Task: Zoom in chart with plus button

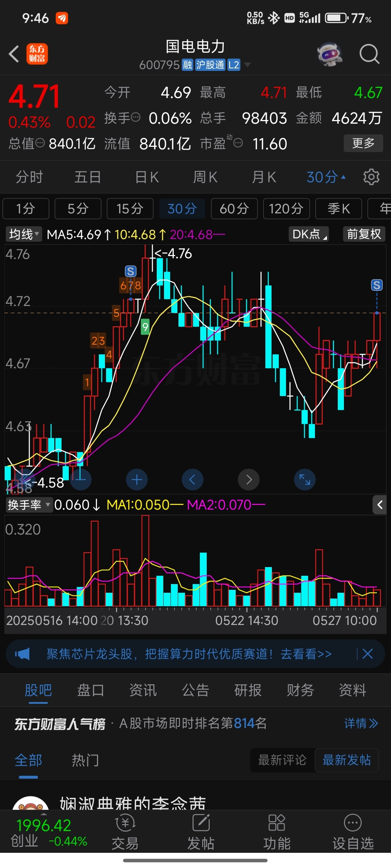Action: (x=136, y=480)
